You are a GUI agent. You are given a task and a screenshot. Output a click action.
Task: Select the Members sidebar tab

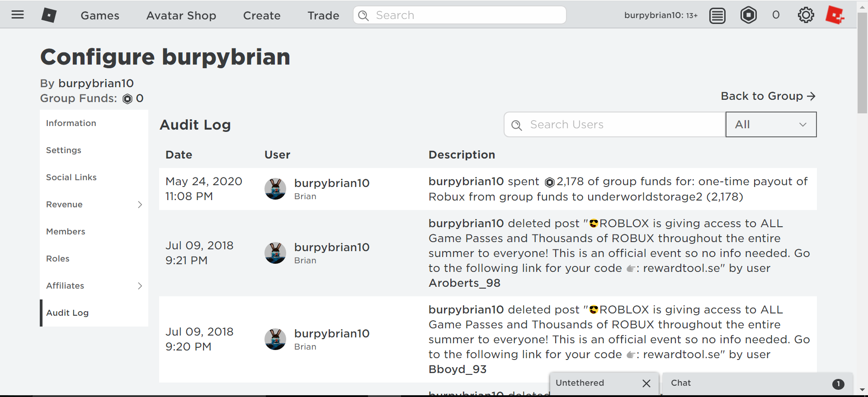tap(94, 232)
